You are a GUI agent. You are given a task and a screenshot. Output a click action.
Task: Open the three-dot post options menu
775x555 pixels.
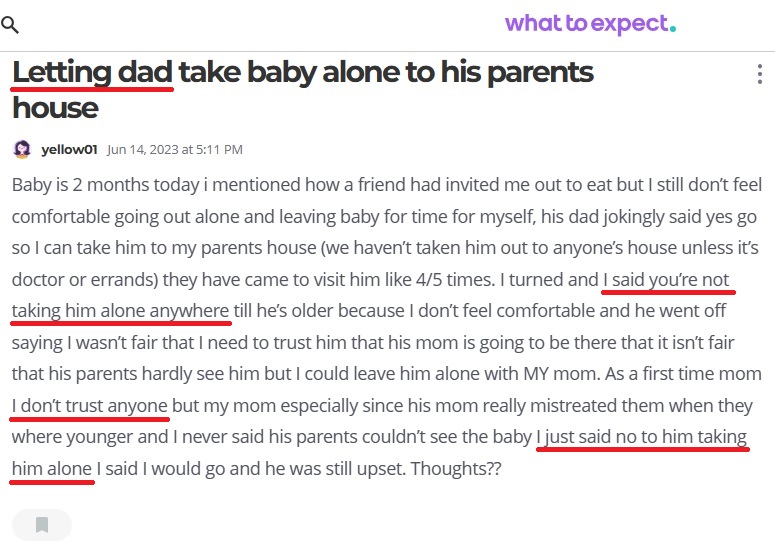coord(761,75)
